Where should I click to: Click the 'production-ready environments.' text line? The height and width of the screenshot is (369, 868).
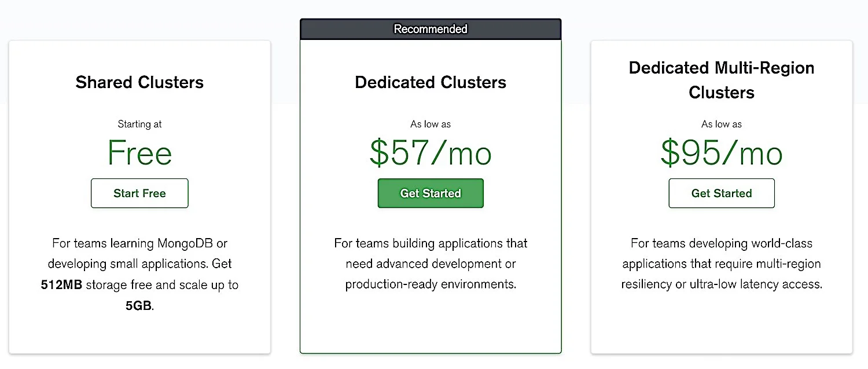click(x=431, y=284)
